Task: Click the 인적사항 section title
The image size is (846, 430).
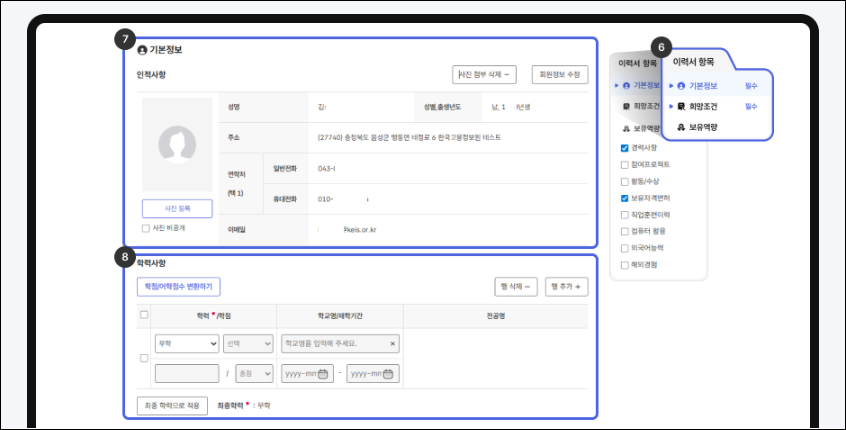Action: click(x=151, y=74)
